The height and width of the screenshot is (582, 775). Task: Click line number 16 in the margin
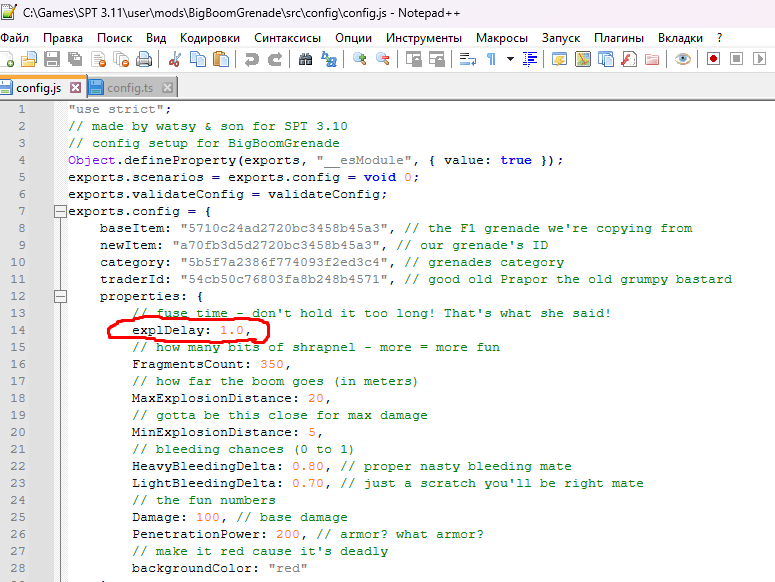point(18,365)
